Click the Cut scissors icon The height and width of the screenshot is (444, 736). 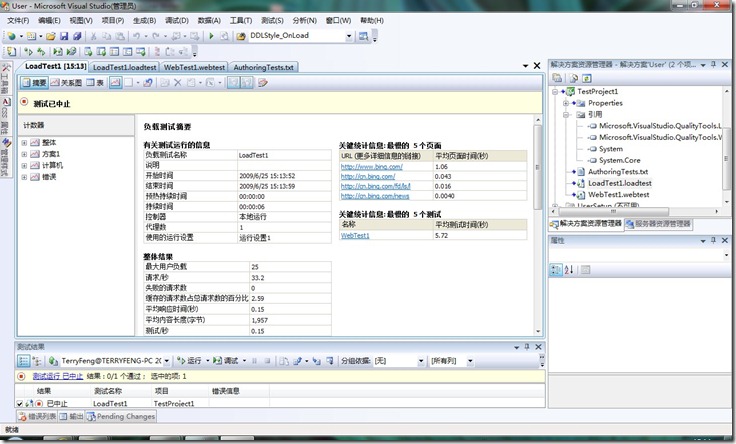tap(93, 36)
